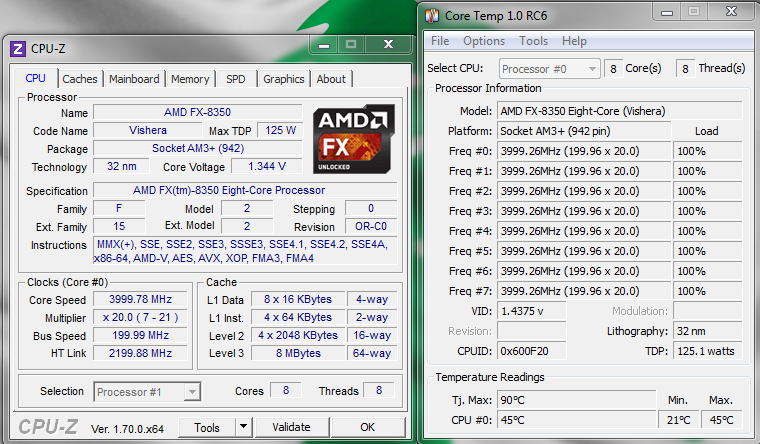The image size is (760, 444).
Task: Click the Bus Speed value 199.99 MHz
Action: pos(141,335)
